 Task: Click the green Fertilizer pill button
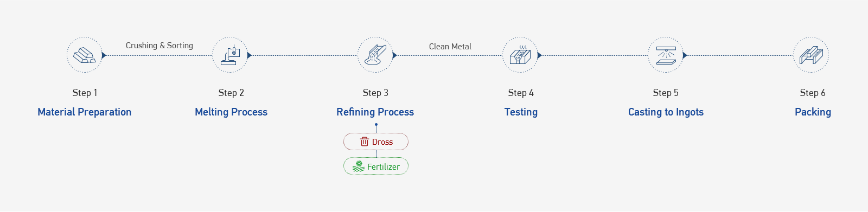tap(376, 166)
